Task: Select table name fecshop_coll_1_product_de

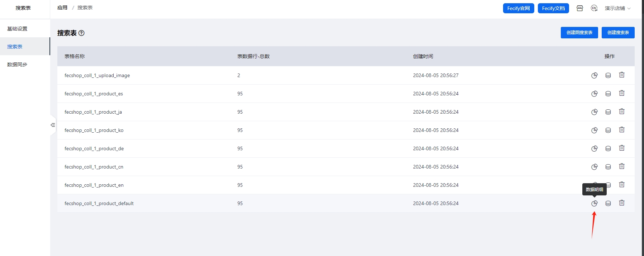Action: (x=94, y=148)
